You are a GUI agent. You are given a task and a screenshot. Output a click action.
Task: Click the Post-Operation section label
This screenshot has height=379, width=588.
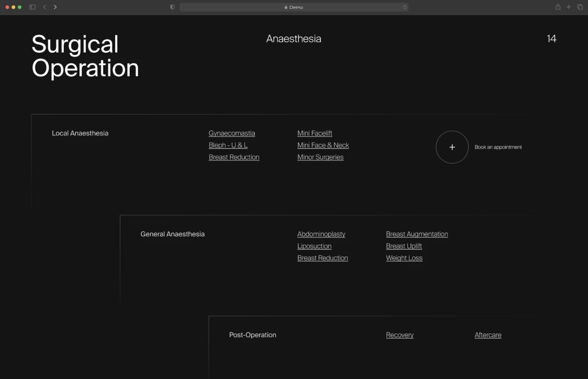253,335
